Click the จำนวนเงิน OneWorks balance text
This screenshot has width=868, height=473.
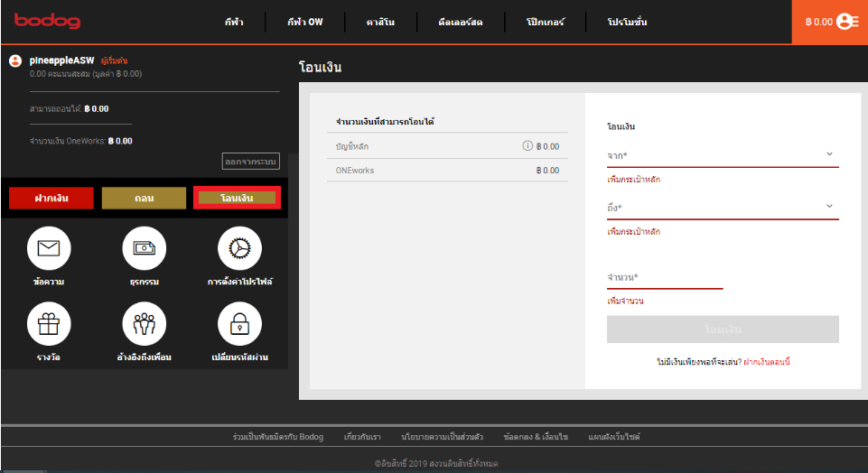tap(80, 141)
